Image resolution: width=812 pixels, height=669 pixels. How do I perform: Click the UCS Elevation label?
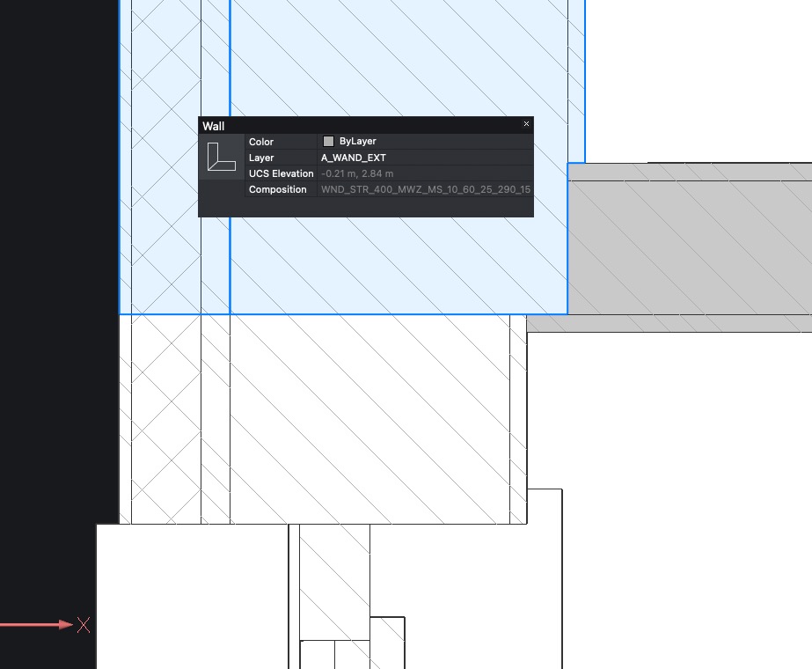pyautogui.click(x=281, y=173)
